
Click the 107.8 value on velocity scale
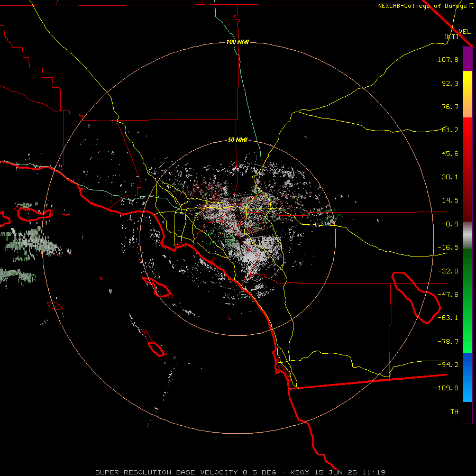(x=448, y=59)
